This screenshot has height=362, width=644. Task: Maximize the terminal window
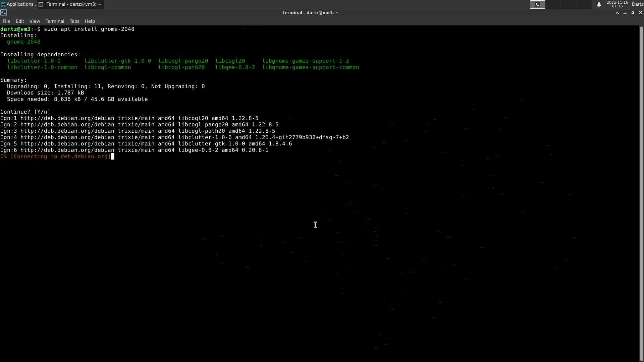pyautogui.click(x=633, y=13)
